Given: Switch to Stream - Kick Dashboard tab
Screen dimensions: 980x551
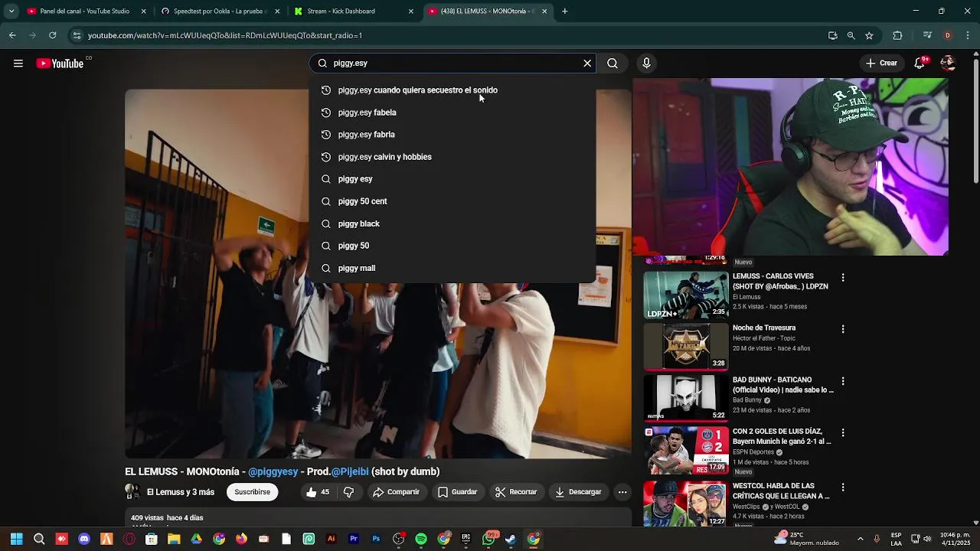Looking at the screenshot, I should (x=354, y=11).
